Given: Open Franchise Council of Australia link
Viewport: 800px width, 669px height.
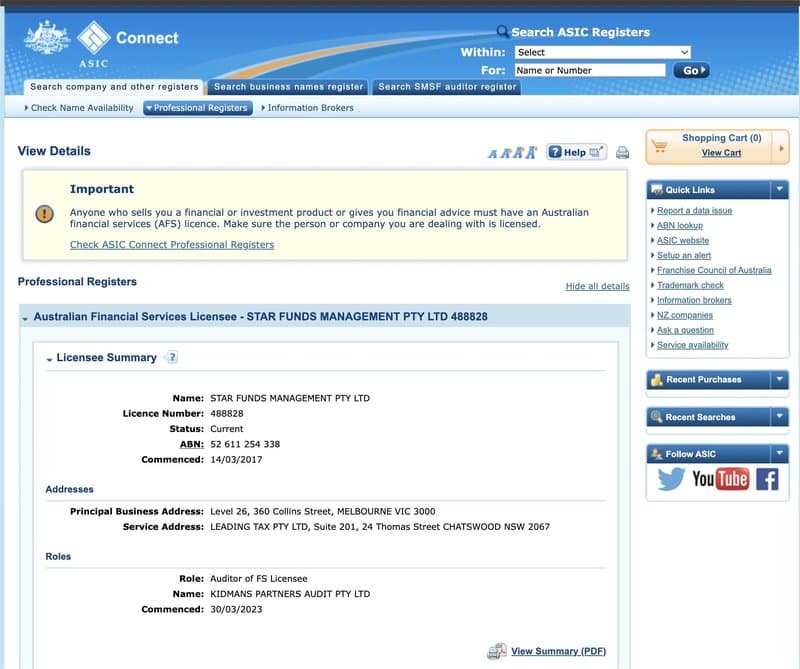Looking at the screenshot, I should coord(714,270).
